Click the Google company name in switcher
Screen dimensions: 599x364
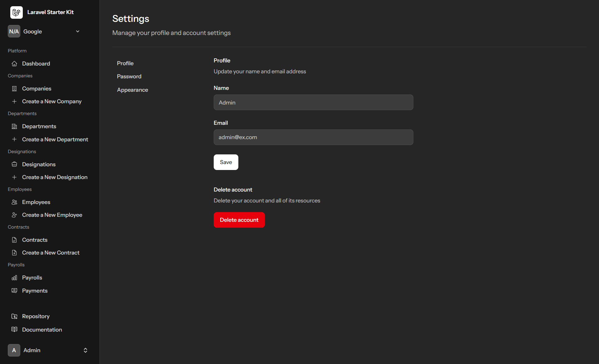(x=32, y=32)
